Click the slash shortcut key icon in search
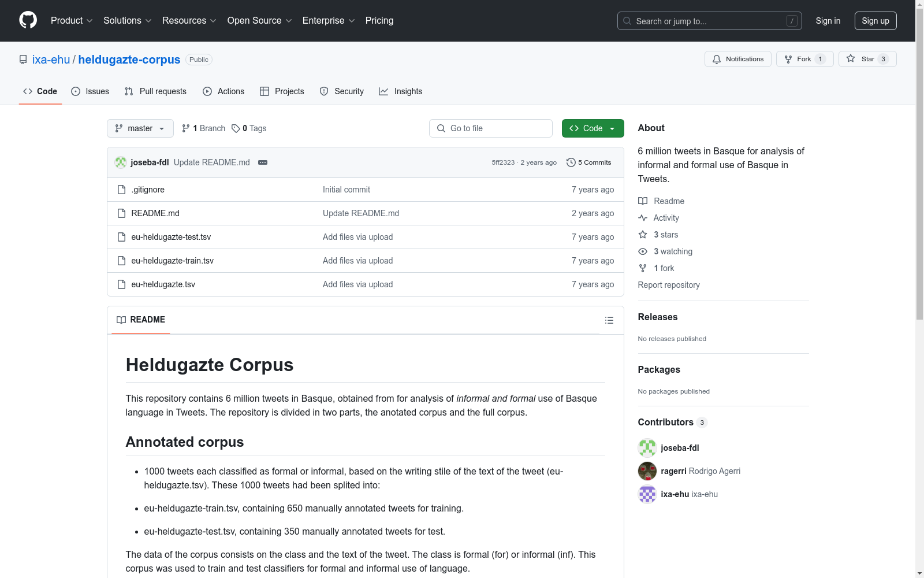The image size is (924, 578). (x=792, y=21)
